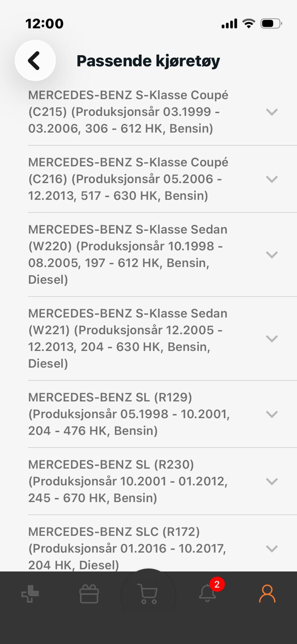Viewport: 297px width, 644px height.
Task: Select MERCEDES-BENZ S-Klasse Sedan (W221) text
Action: tap(129, 338)
